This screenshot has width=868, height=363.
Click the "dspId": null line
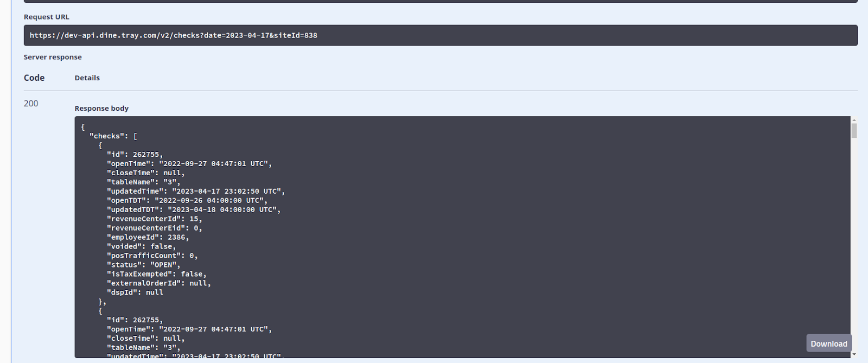click(x=135, y=292)
